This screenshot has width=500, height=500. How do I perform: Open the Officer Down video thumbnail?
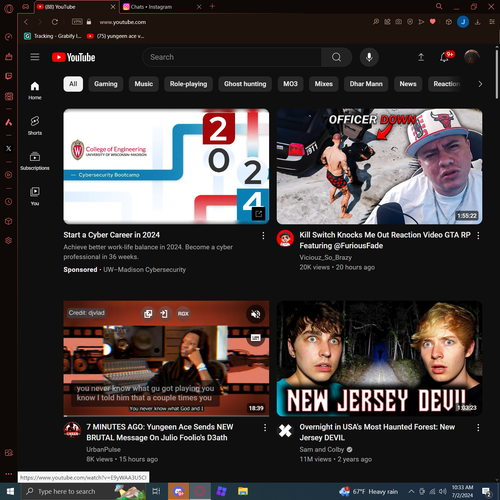[x=379, y=166]
